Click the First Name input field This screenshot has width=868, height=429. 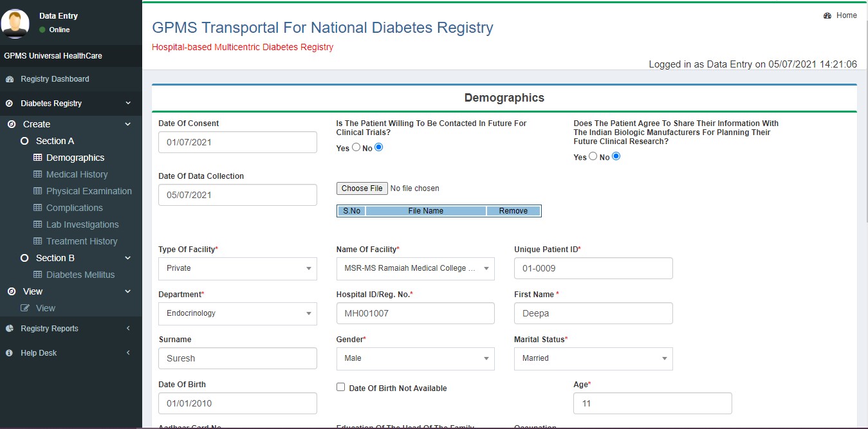point(593,313)
